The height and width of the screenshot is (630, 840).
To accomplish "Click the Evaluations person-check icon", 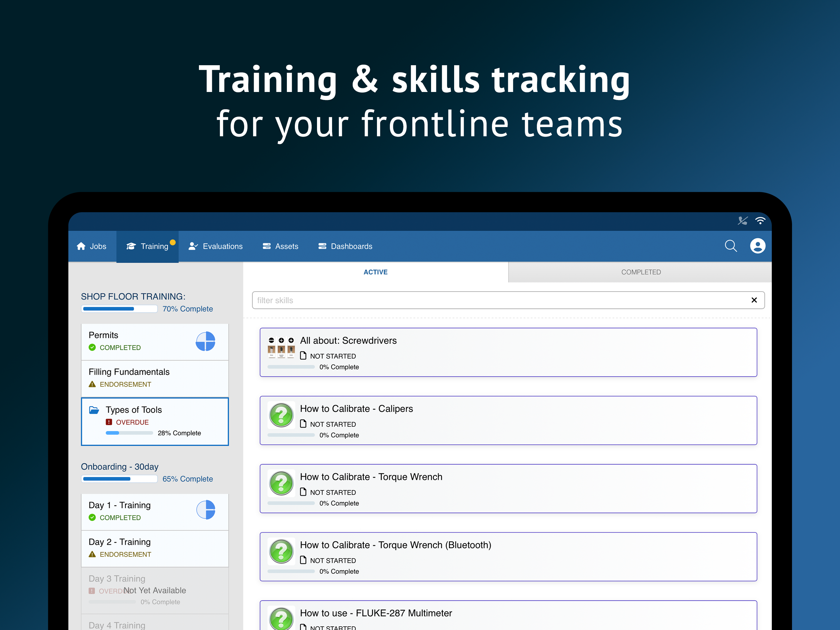I will (193, 246).
